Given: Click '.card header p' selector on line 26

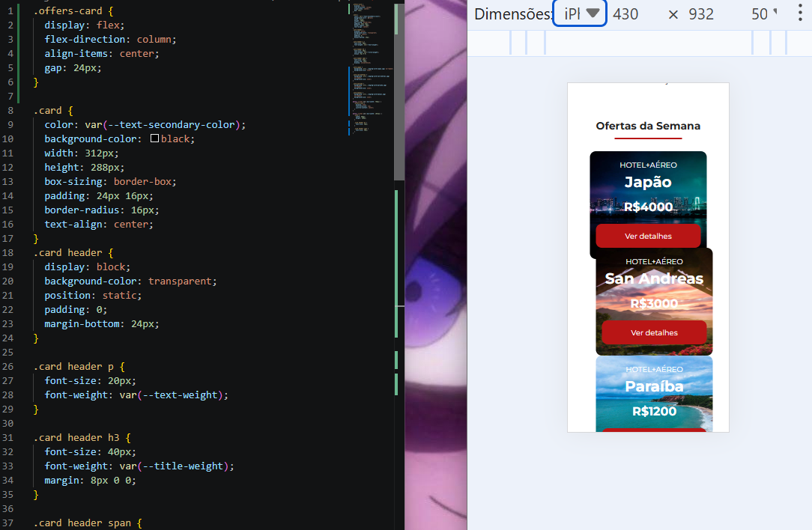Looking at the screenshot, I should click(73, 367).
